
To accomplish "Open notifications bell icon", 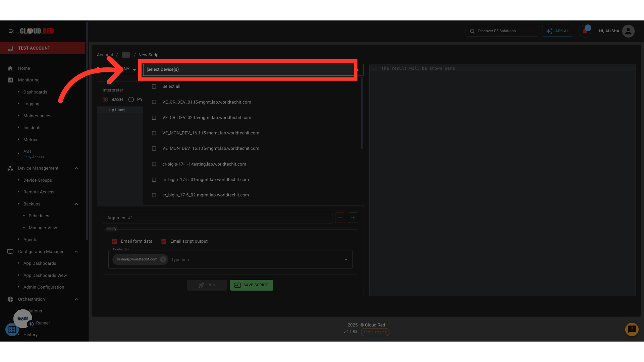I will [x=585, y=31].
